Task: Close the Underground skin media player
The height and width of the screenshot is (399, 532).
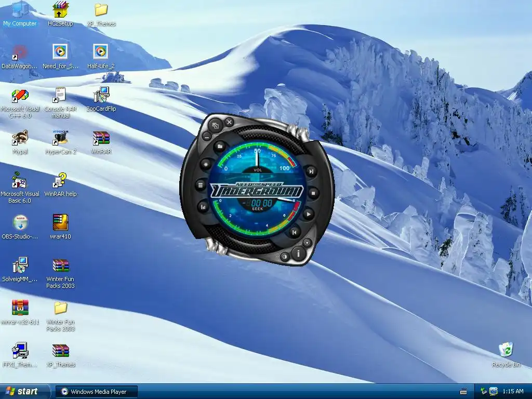Action: pos(229,122)
